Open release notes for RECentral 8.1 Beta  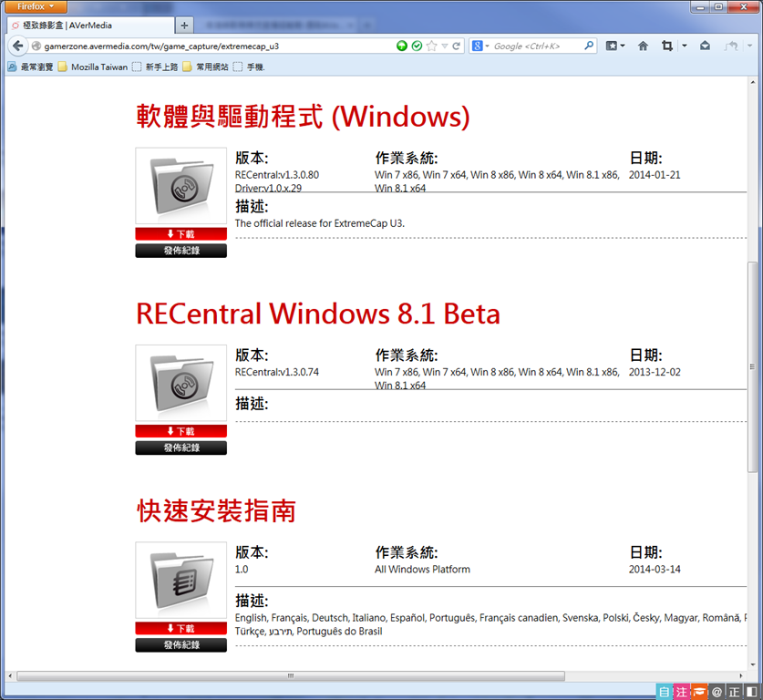[181, 448]
